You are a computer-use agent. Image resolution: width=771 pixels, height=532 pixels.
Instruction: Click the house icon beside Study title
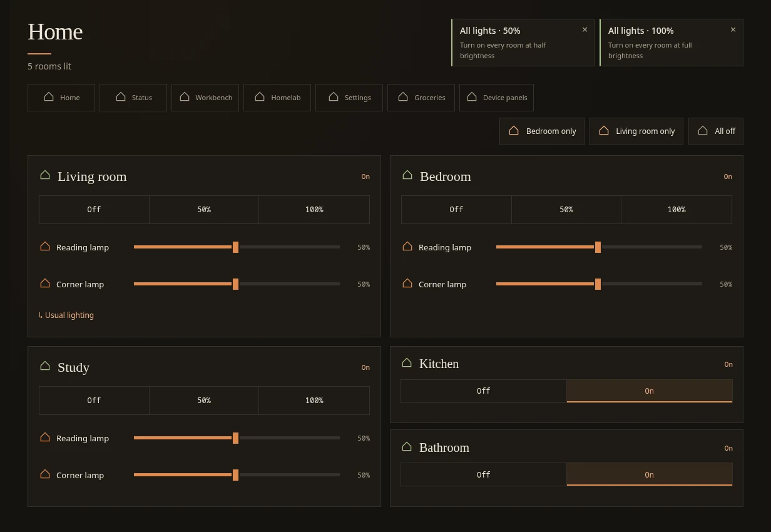click(45, 366)
